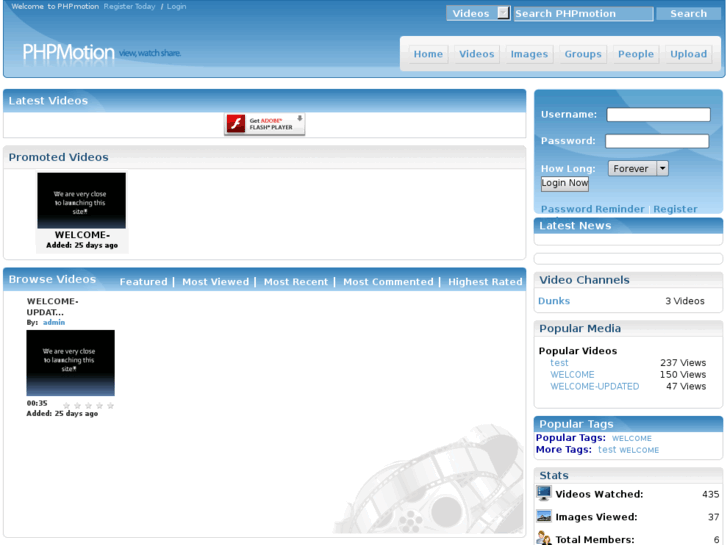
Task: Click the '3 Videos' count for Dunks
Action: [685, 301]
